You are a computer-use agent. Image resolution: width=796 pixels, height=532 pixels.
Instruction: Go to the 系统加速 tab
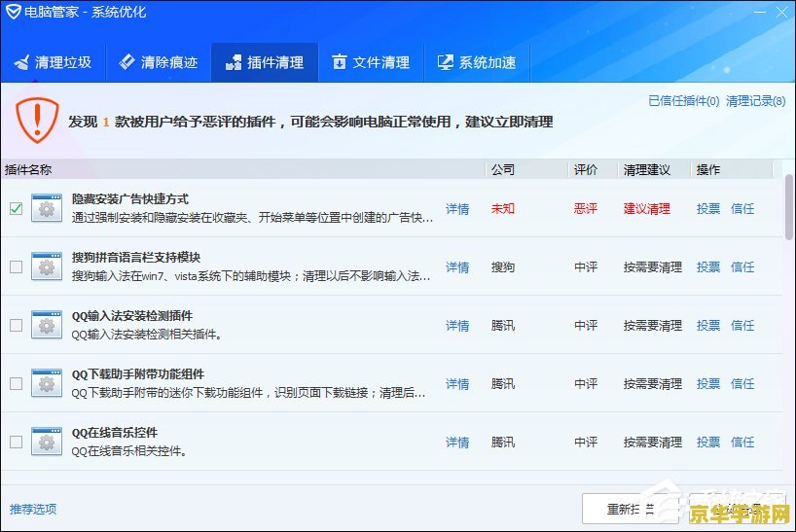(477, 62)
